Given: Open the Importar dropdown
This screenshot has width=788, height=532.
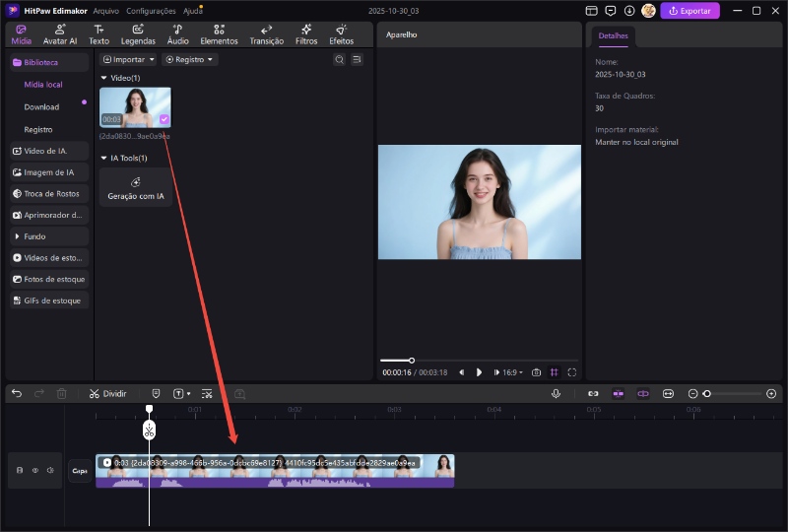Looking at the screenshot, I should pos(128,59).
